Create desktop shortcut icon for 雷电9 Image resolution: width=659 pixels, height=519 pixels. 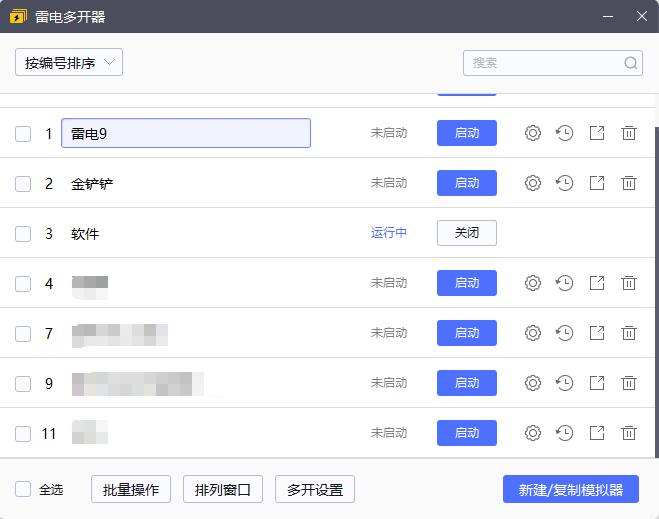click(597, 133)
